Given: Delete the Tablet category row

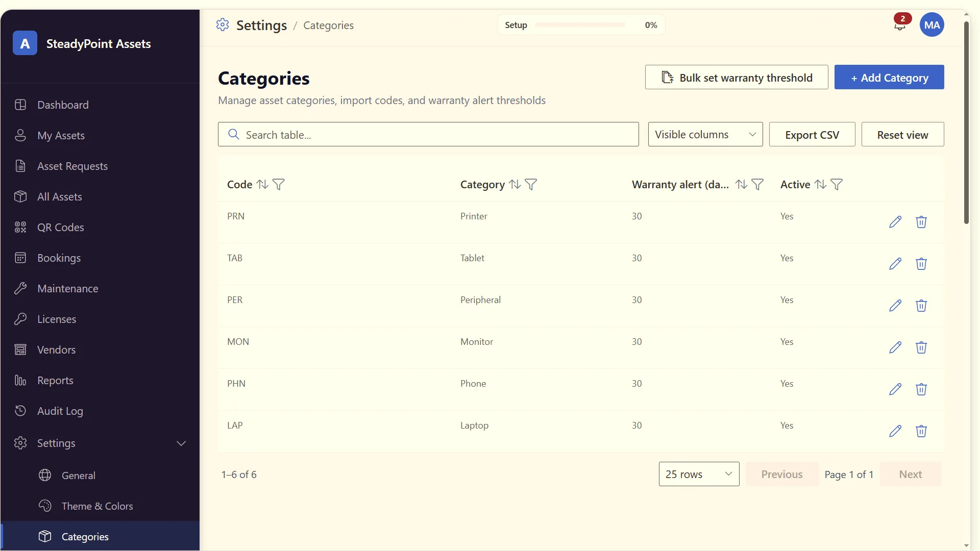Looking at the screenshot, I should pyautogui.click(x=921, y=264).
